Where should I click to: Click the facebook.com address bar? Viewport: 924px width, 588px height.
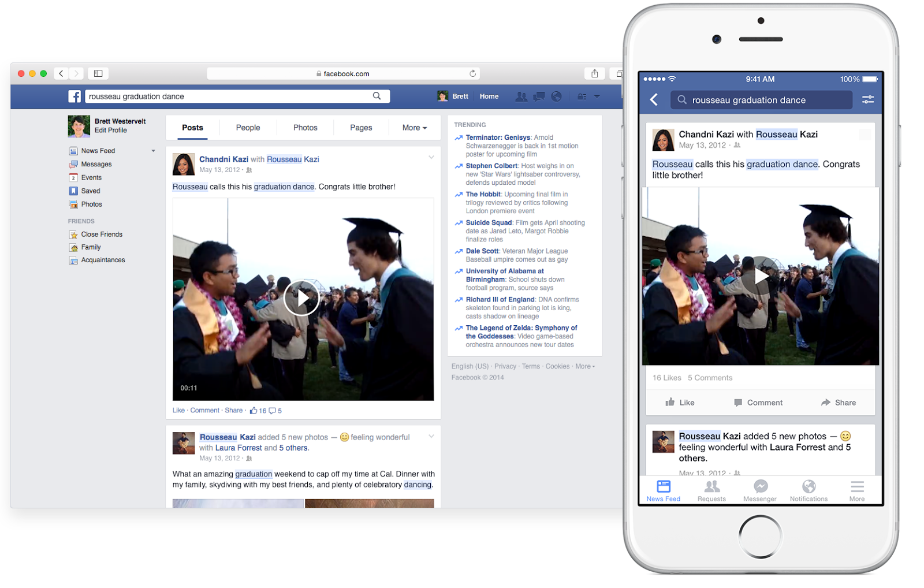pyautogui.click(x=343, y=73)
